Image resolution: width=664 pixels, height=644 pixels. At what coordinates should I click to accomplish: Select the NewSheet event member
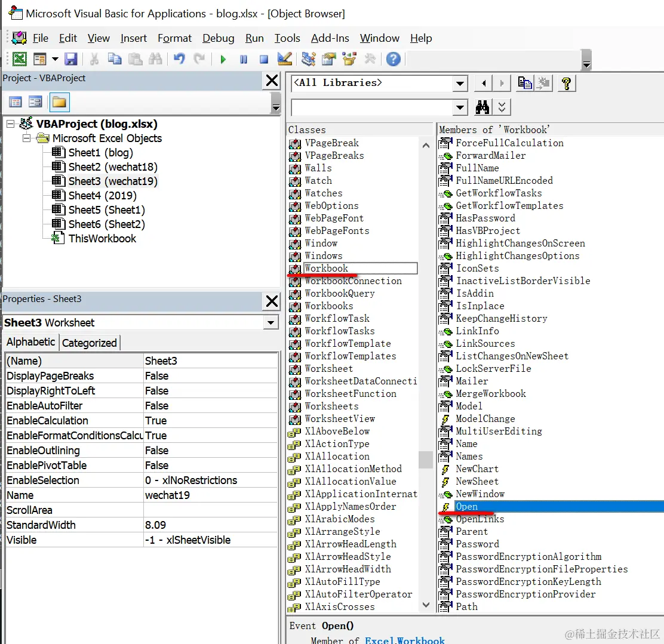(477, 482)
